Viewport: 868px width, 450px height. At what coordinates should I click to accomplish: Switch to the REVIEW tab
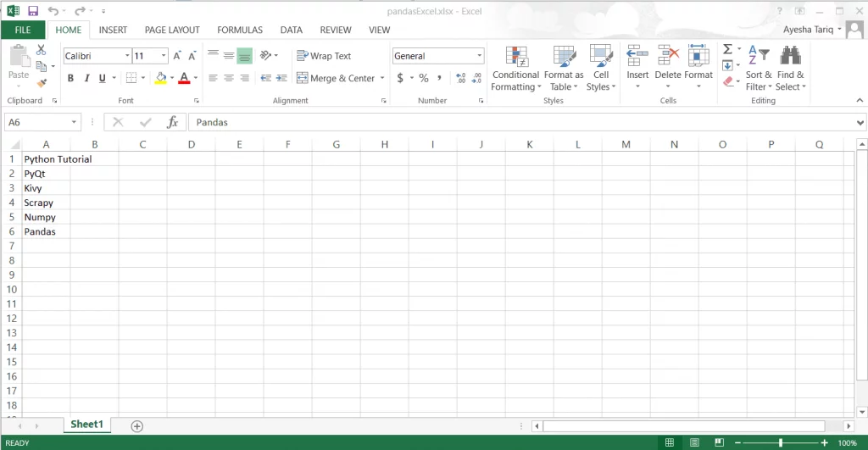click(336, 30)
